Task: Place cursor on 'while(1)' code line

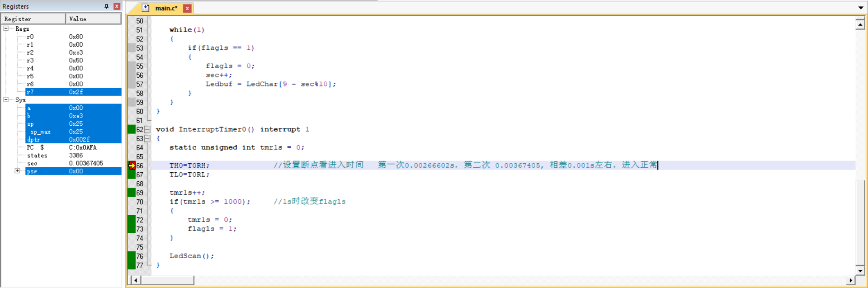Action: [x=187, y=30]
